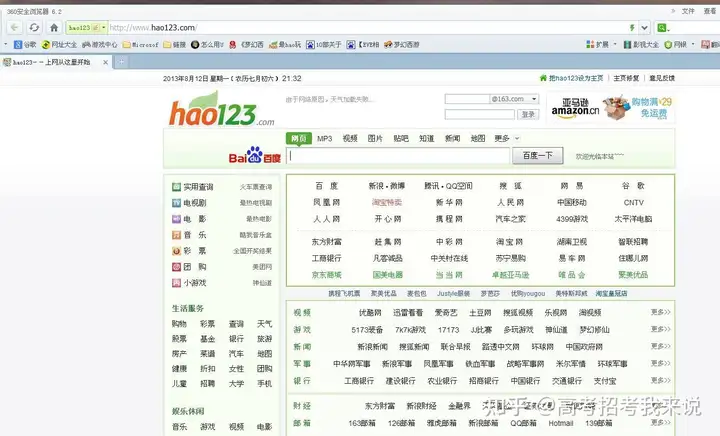Open 团购 category with the icon in sidebar
720x436 pixels.
pyautogui.click(x=189, y=267)
